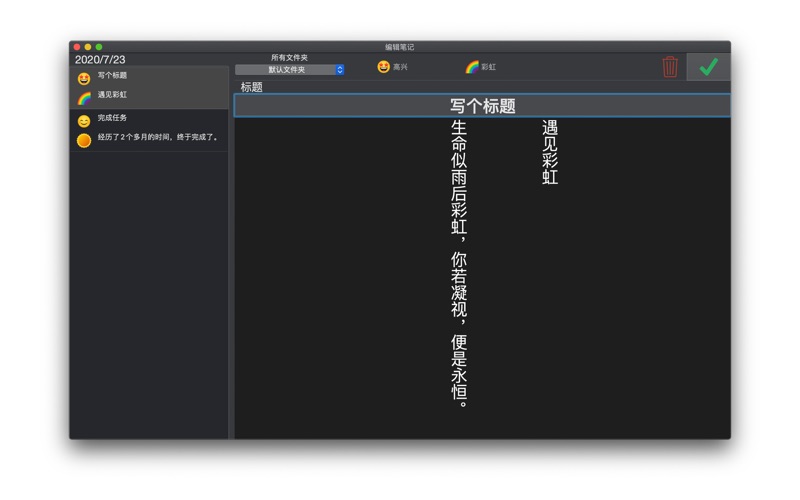Screen dimensions: 800x500
Task: Confirm edits with the green checkmark
Action: pos(708,67)
